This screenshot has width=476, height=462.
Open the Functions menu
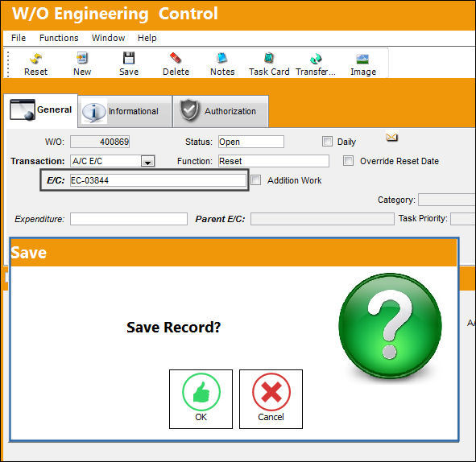click(59, 38)
